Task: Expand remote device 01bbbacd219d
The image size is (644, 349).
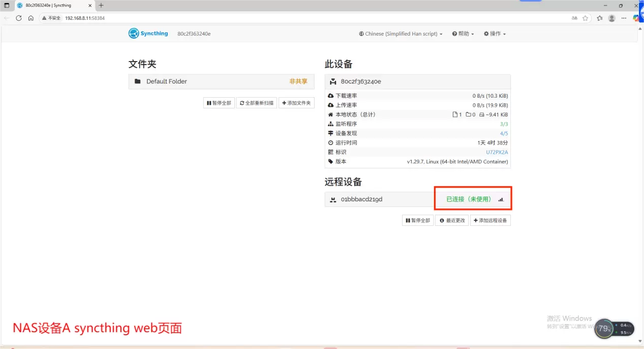Action: [x=379, y=199]
